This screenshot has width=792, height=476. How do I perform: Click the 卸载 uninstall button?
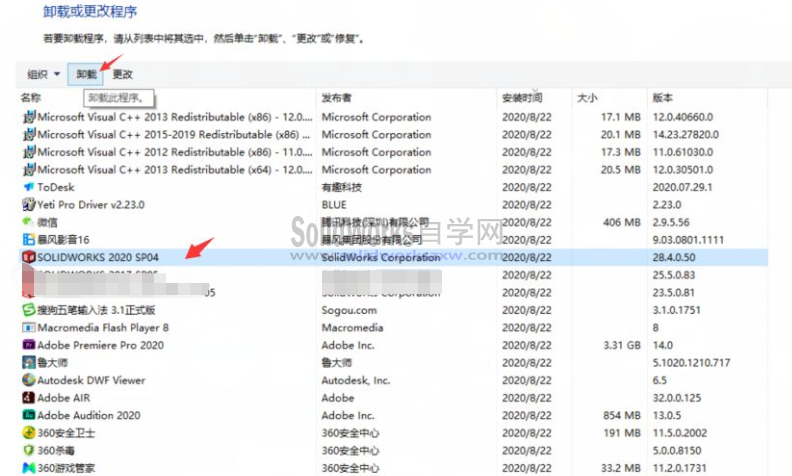coord(87,74)
